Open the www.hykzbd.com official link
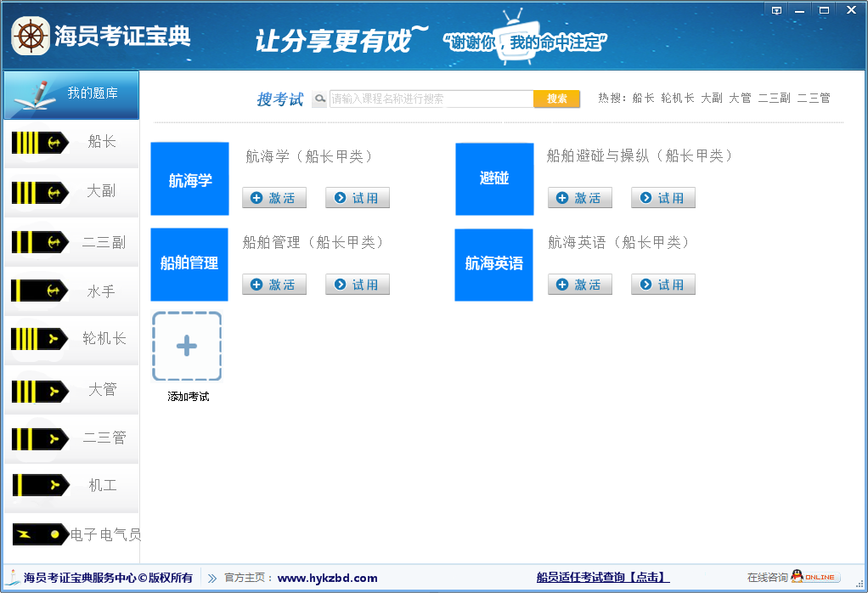 (x=327, y=579)
